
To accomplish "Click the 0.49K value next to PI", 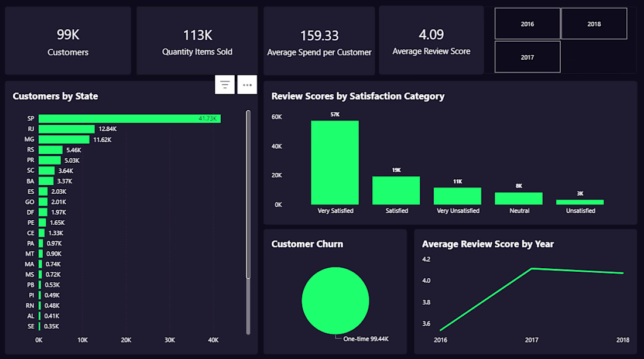I will pos(52,295).
